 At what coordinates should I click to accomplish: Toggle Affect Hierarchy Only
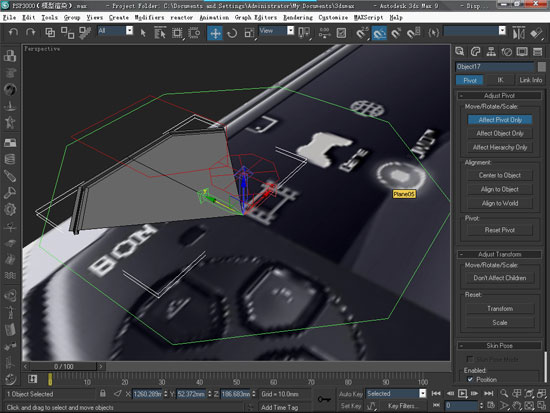(x=500, y=147)
